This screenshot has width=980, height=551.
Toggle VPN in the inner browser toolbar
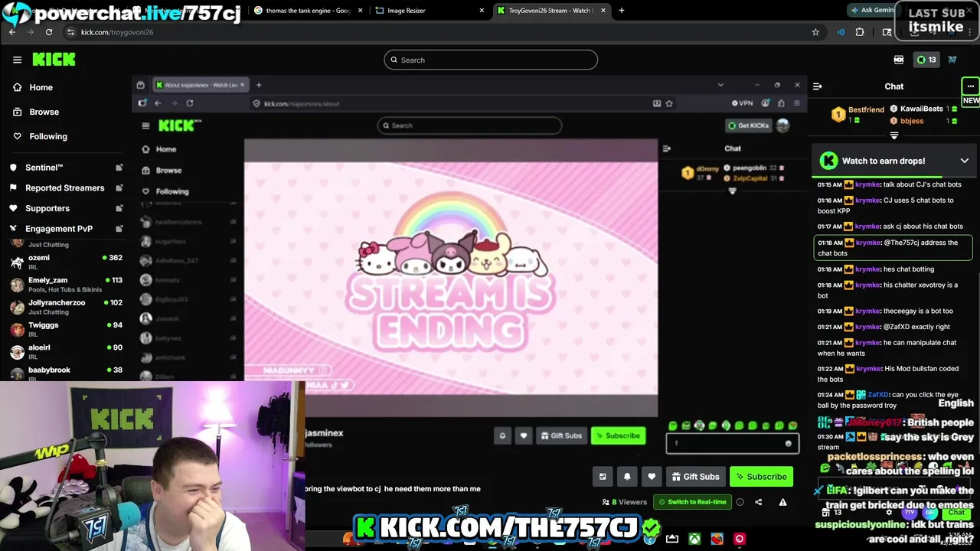point(742,103)
